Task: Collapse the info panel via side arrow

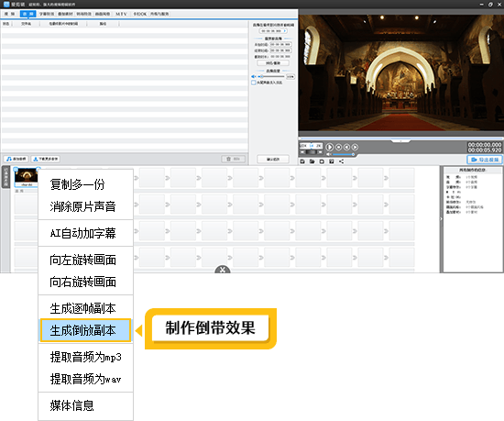Action: (441, 219)
